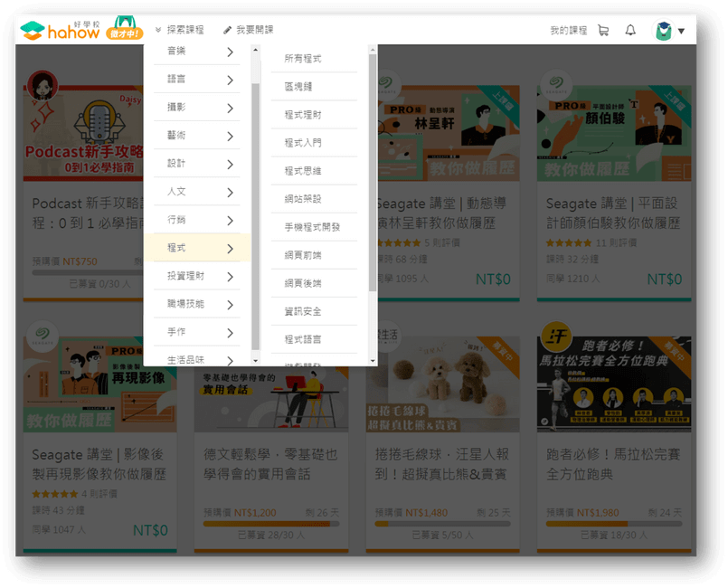The height and width of the screenshot is (588, 728).
Task: Expand the 投資理財 category submenu
Action: click(197, 275)
